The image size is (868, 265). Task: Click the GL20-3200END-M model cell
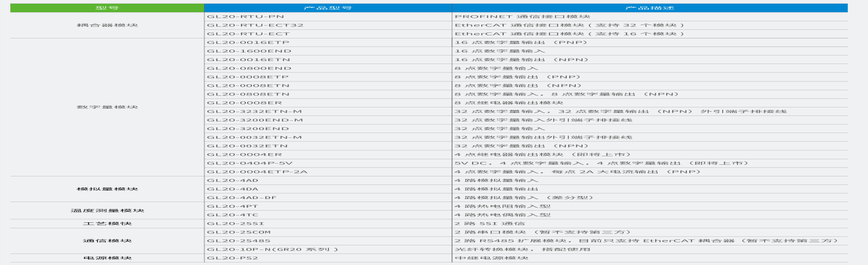(x=328, y=120)
